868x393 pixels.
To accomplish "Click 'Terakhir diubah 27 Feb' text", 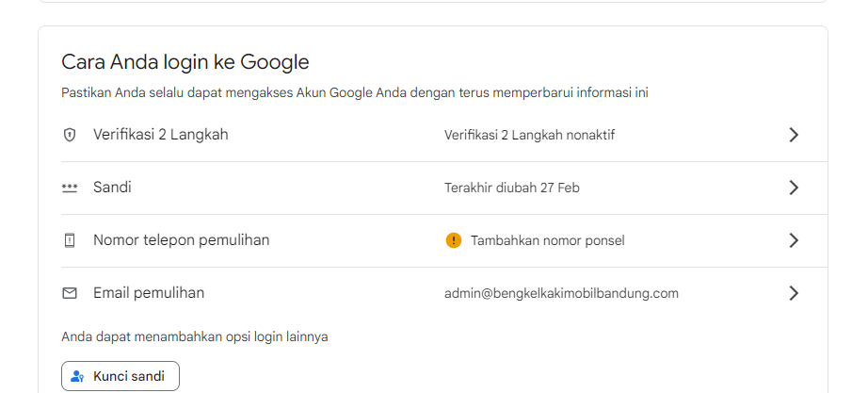I will 511,188.
